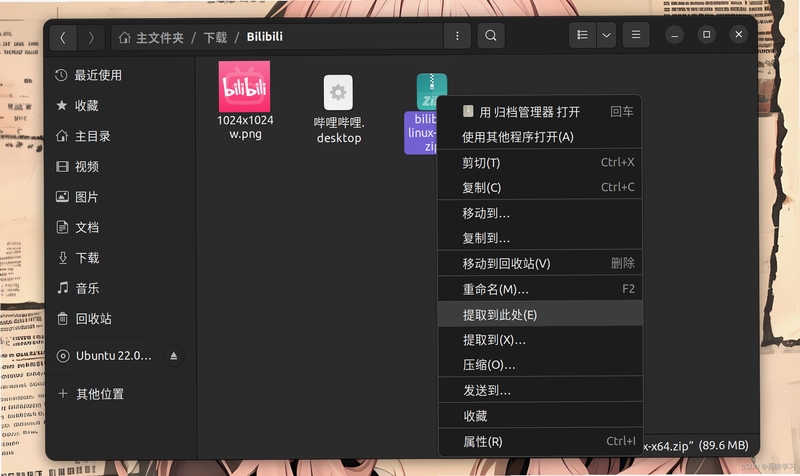Click the home icon in path bar
This screenshot has width=800, height=476.
[x=124, y=37]
